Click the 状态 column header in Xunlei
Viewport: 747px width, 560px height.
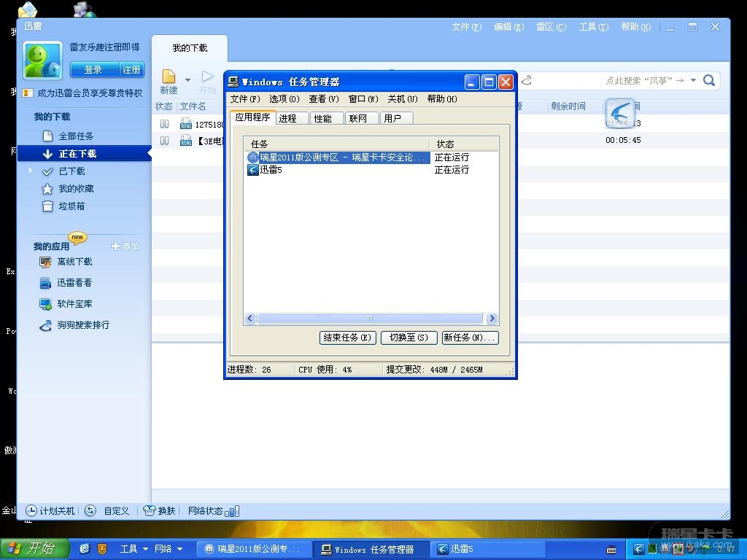coord(164,106)
